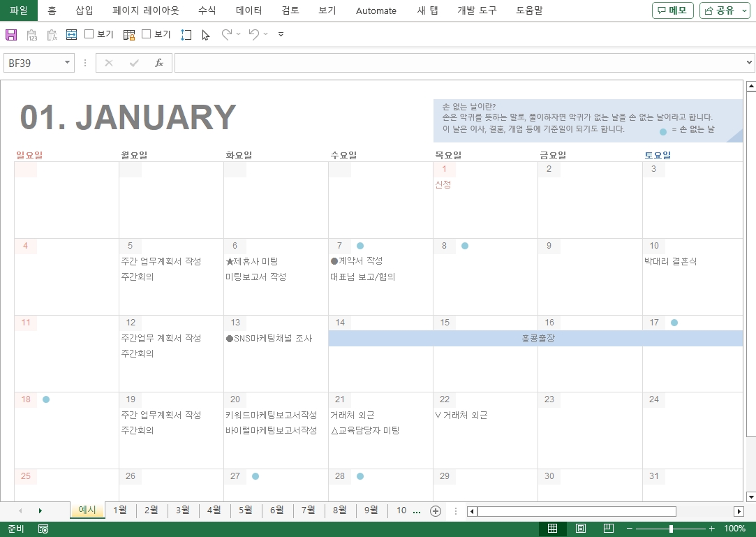The image size is (756, 537).
Task: Click the freeze panes lock icon
Action: point(128,34)
